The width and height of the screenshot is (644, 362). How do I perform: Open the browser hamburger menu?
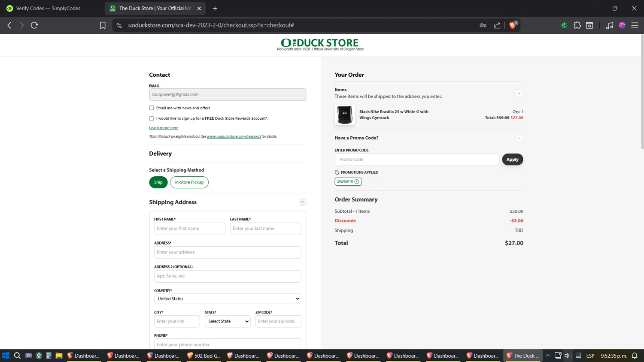tap(635, 25)
